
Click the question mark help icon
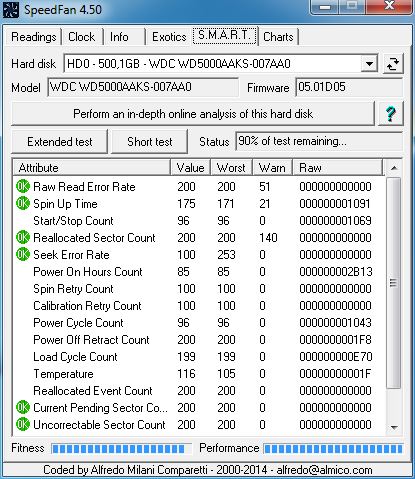(390, 114)
